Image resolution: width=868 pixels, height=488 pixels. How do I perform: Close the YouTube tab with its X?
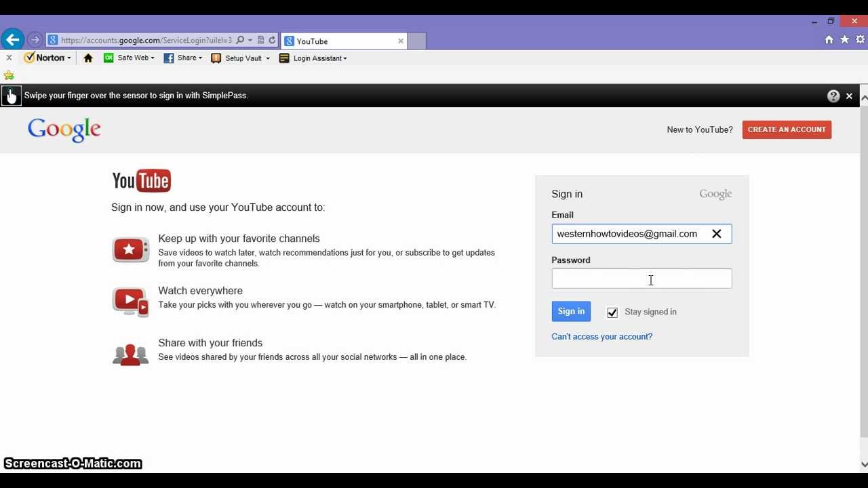401,41
